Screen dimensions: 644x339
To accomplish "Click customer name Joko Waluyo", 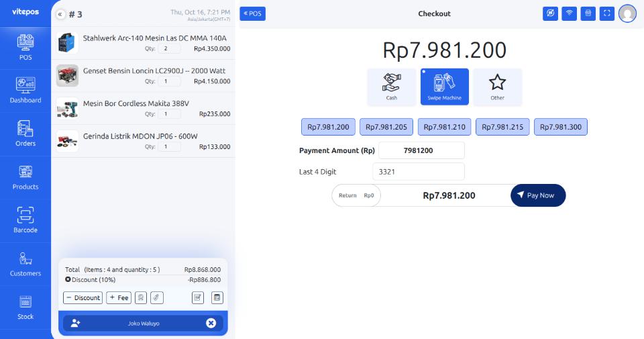I will pos(144,324).
